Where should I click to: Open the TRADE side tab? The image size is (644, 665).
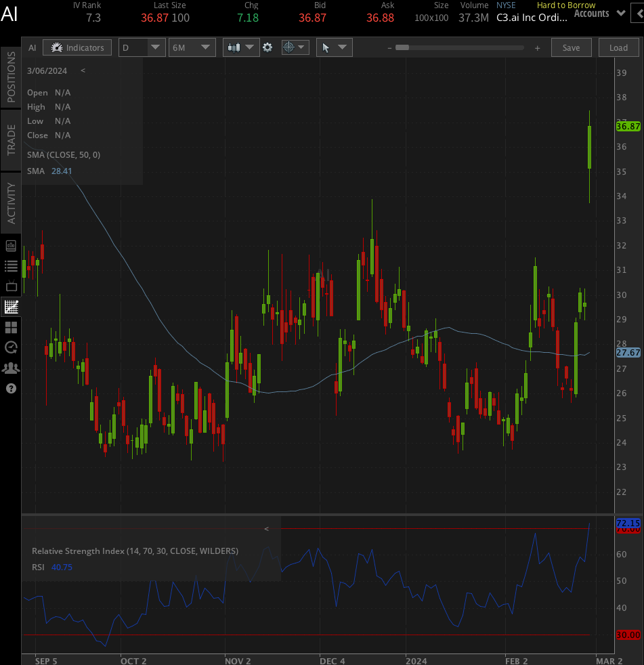tap(11, 140)
